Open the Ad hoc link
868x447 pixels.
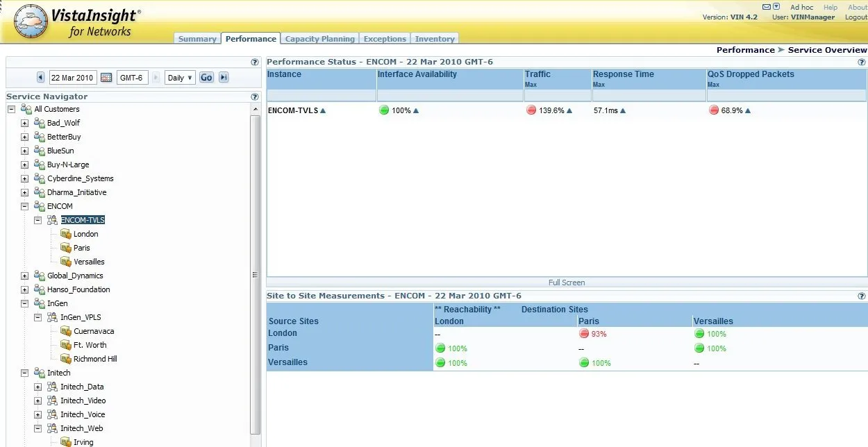(801, 7)
